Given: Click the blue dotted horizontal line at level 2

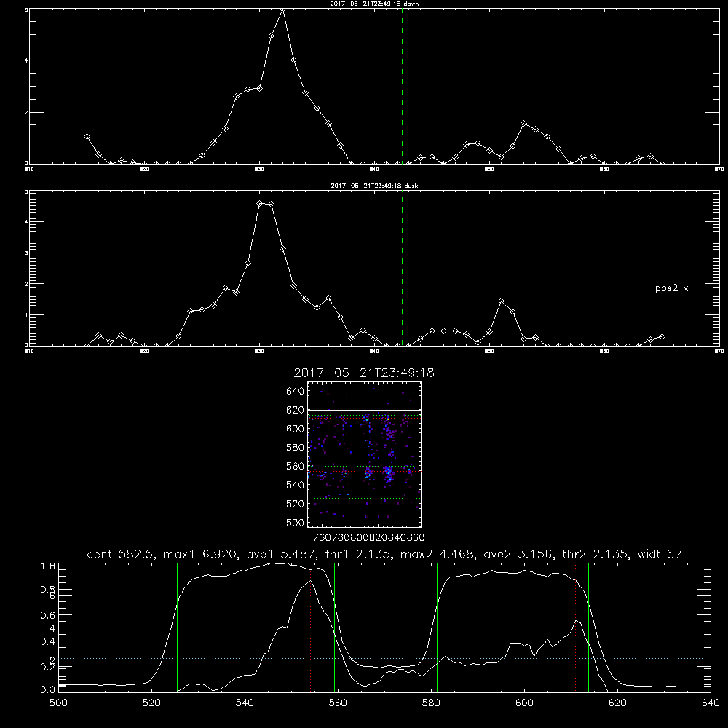Looking at the screenshot, I should (x=384, y=658).
